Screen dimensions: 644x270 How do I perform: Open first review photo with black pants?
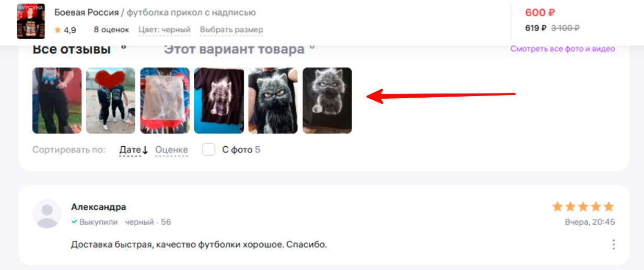coord(57,101)
